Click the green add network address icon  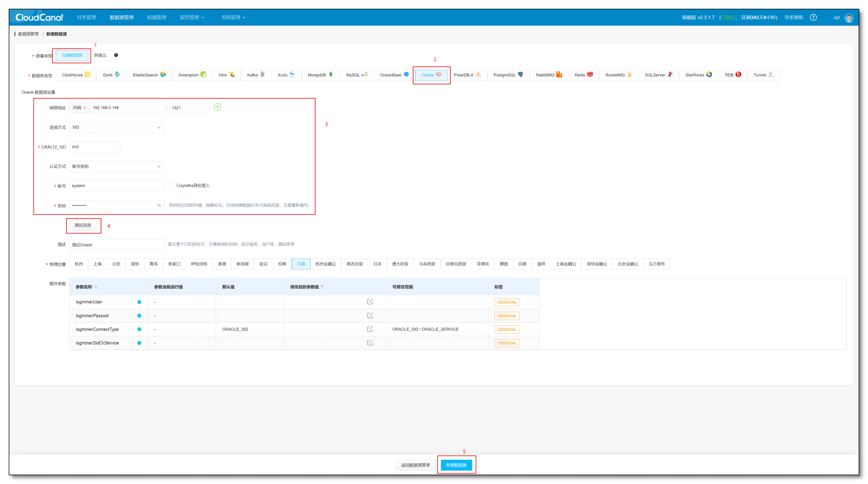click(x=218, y=107)
